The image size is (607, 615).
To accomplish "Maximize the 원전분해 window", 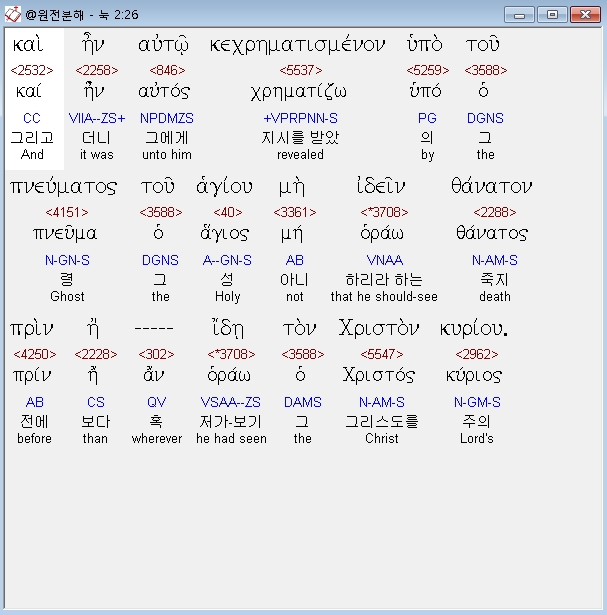I will (x=552, y=15).
